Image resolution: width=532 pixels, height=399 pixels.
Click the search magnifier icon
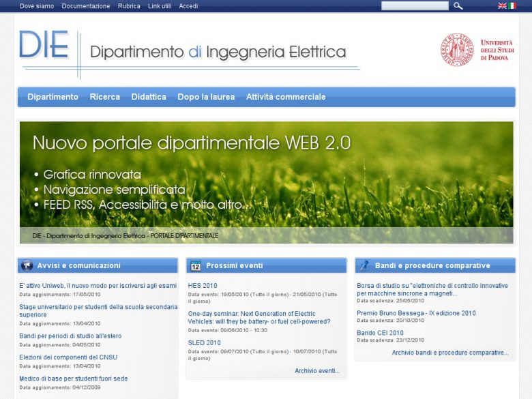pos(458,5)
